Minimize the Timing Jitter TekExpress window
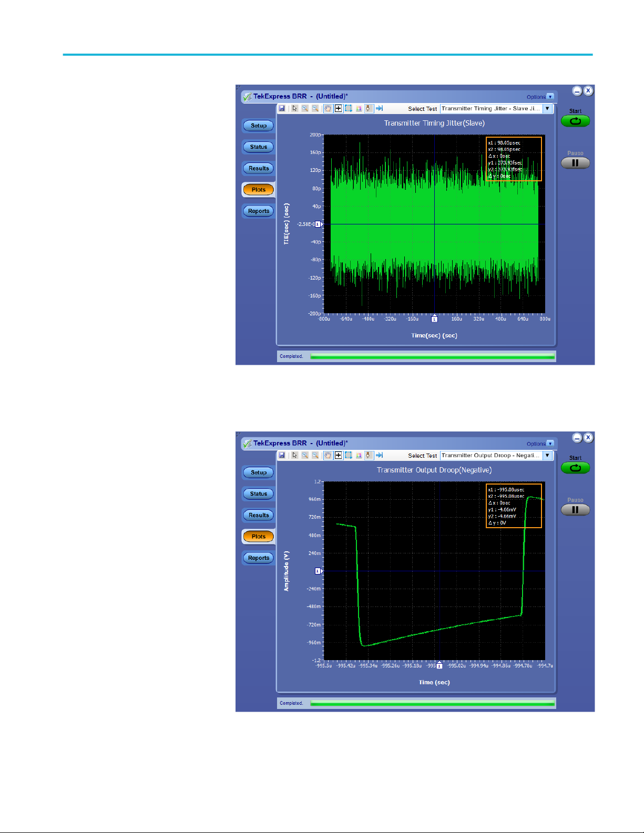 point(577,91)
